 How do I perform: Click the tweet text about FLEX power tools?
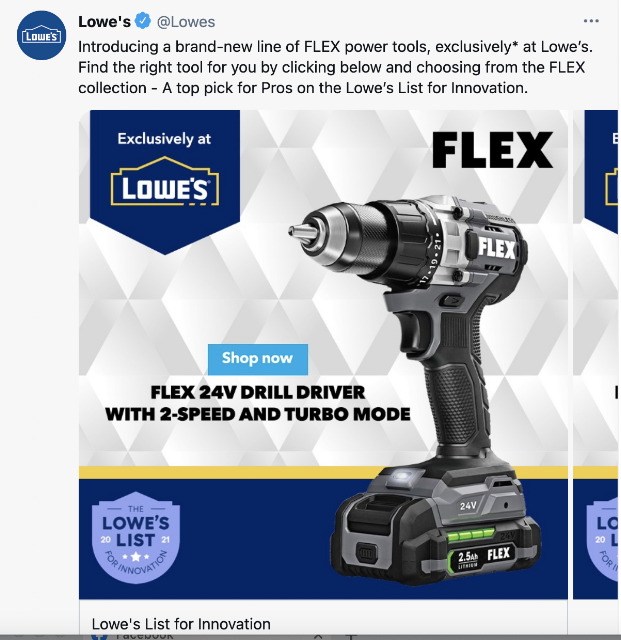335,67
